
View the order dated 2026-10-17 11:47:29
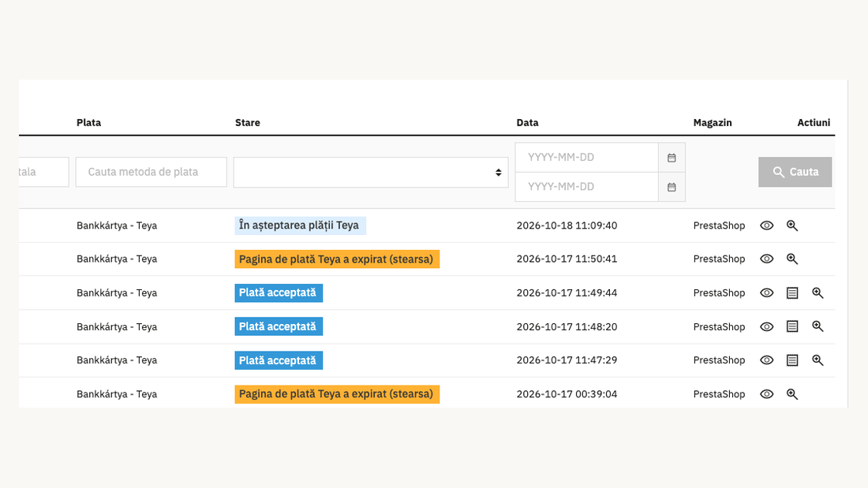(767, 360)
